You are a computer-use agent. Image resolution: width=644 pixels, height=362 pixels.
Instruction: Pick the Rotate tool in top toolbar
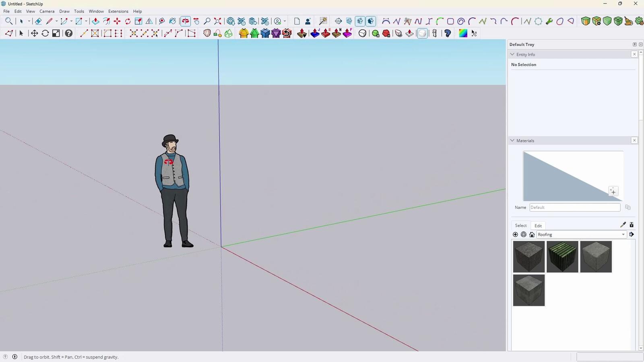coord(128,21)
